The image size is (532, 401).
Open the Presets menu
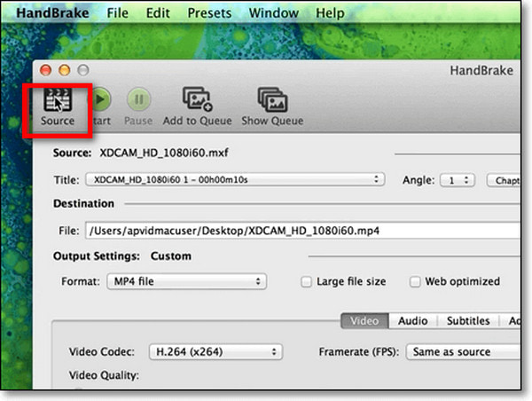(x=209, y=13)
